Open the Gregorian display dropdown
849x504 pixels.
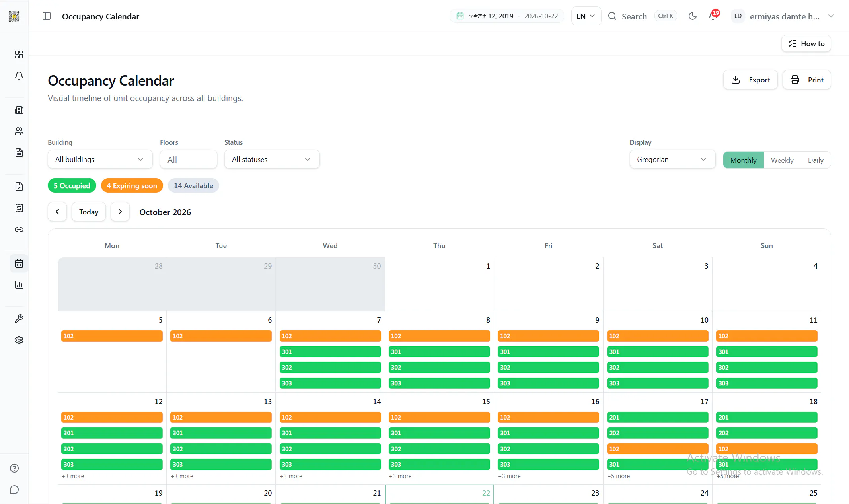(x=672, y=159)
